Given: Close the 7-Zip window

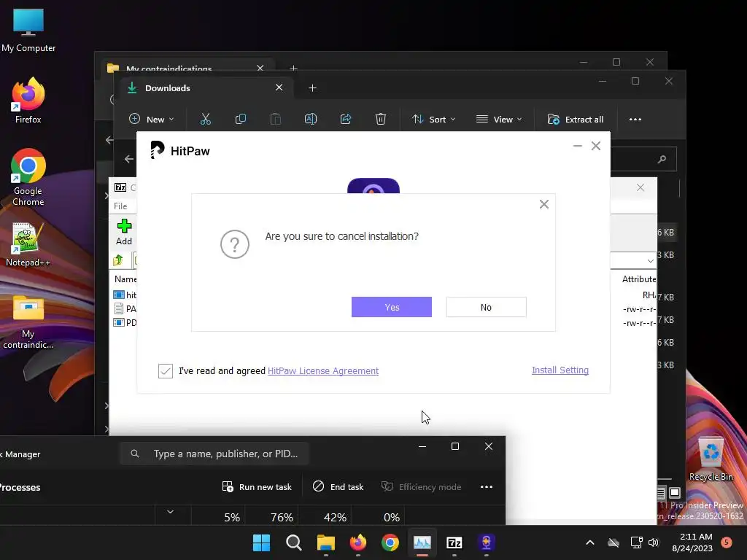Looking at the screenshot, I should 640,187.
